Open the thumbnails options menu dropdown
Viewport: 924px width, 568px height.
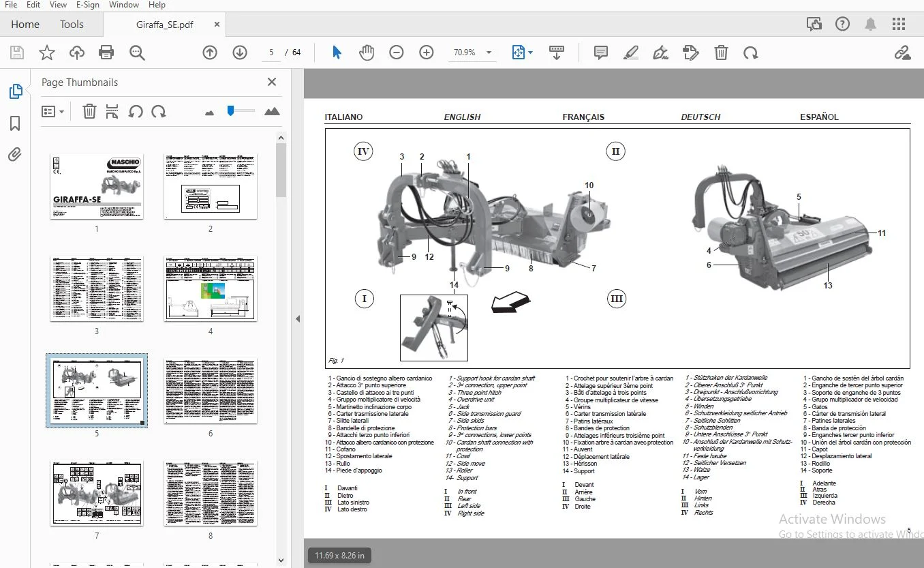52,111
